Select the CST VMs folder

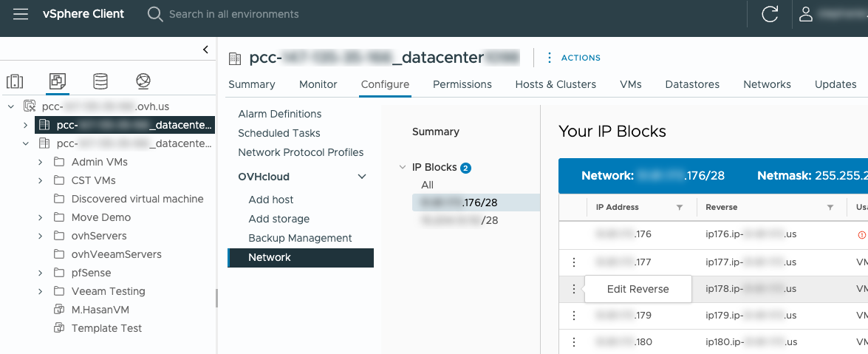click(x=94, y=180)
